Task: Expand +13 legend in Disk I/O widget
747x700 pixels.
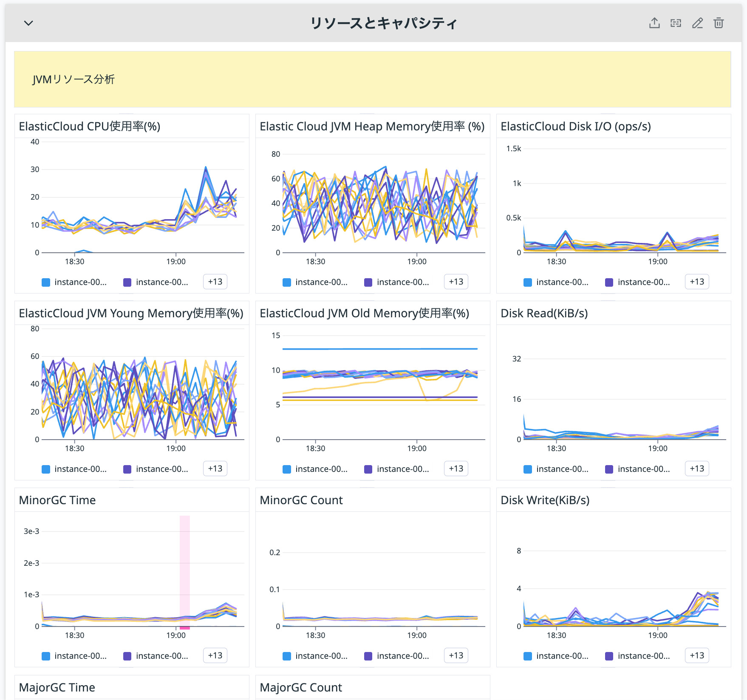Action: coord(697,282)
